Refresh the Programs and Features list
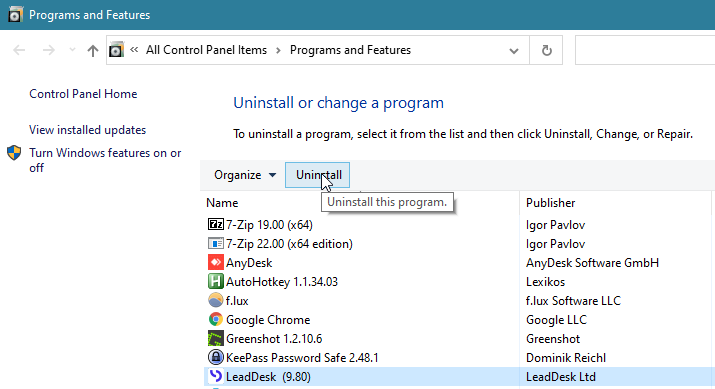 pyautogui.click(x=546, y=50)
